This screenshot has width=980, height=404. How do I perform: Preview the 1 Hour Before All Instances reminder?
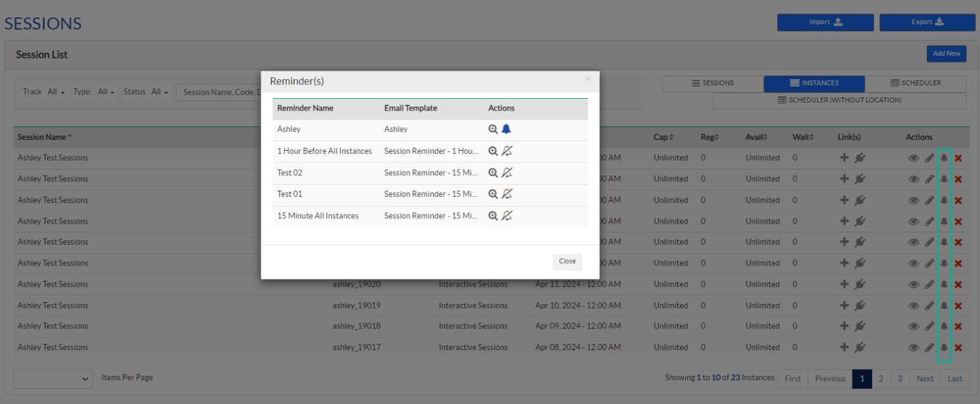tap(492, 151)
